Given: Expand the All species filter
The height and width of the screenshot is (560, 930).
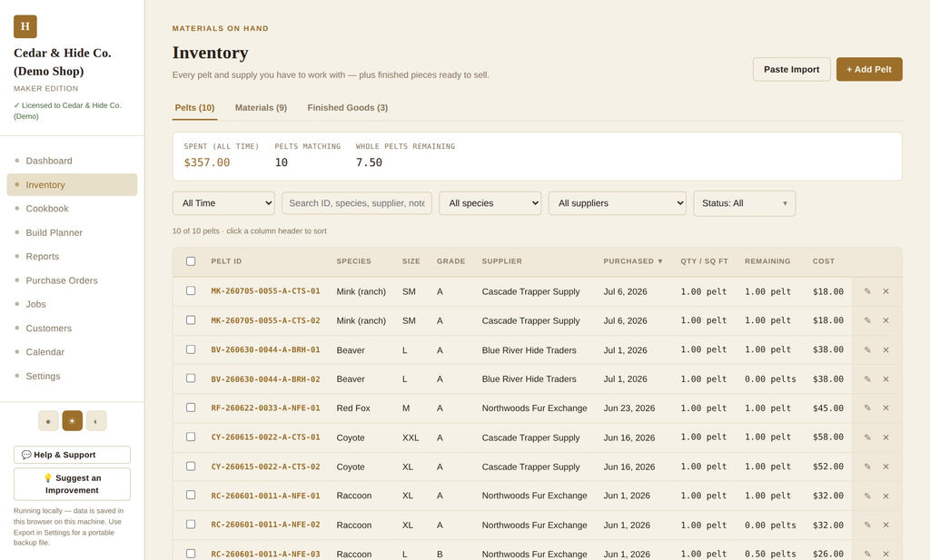Looking at the screenshot, I should (490, 203).
